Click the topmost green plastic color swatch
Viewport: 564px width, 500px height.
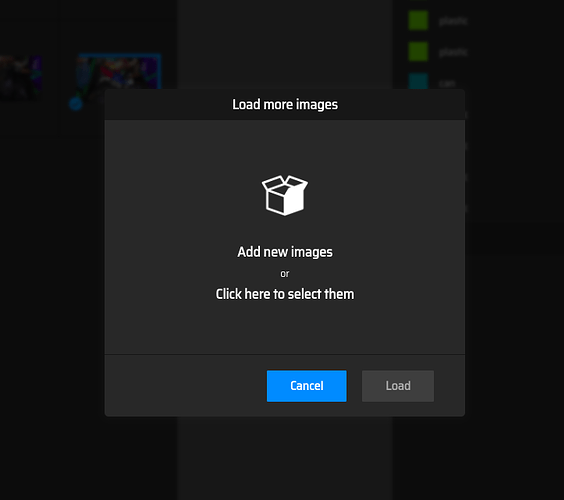tap(418, 21)
